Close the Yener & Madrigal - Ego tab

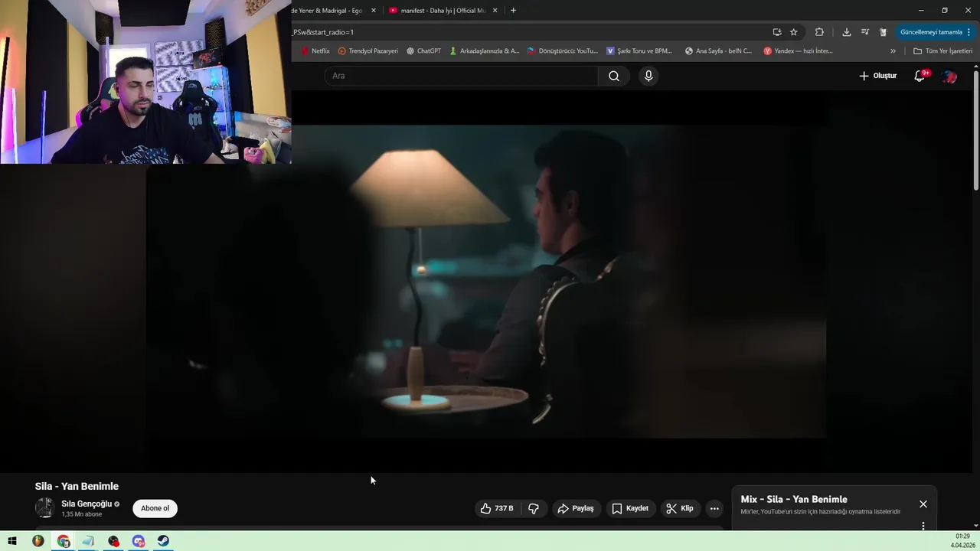pos(374,11)
